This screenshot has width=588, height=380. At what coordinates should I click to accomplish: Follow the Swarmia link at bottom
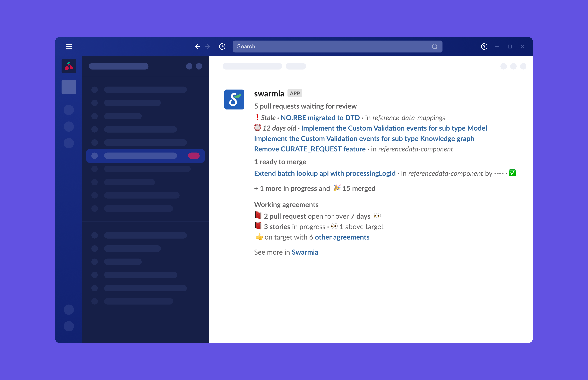point(305,252)
